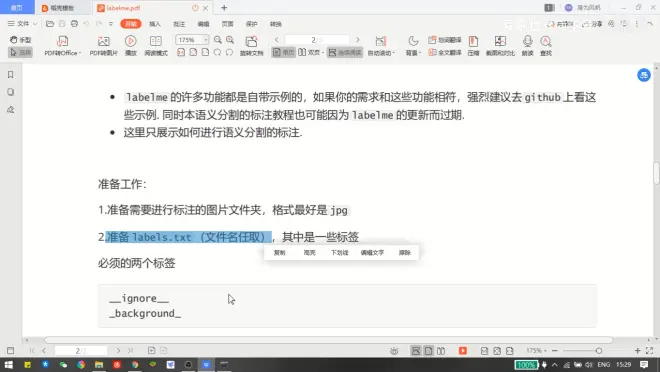Open the 自动滚动 auto-scroll dropdown

[x=381, y=46]
